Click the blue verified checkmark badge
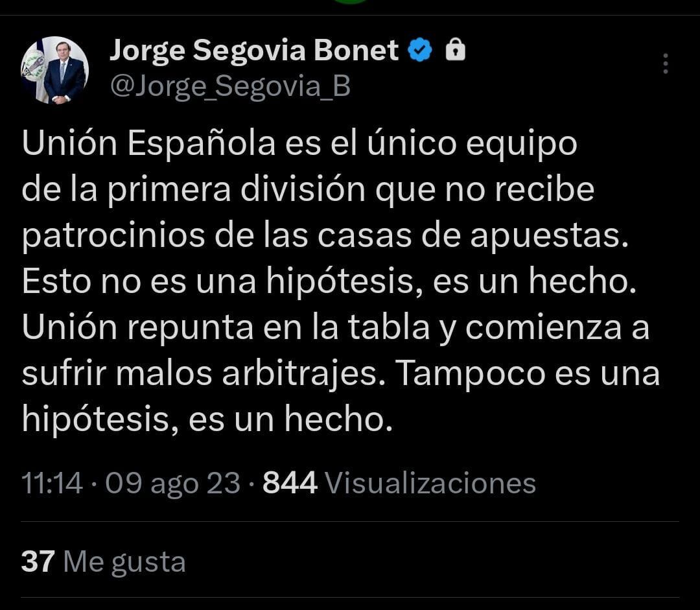 pos(419,49)
